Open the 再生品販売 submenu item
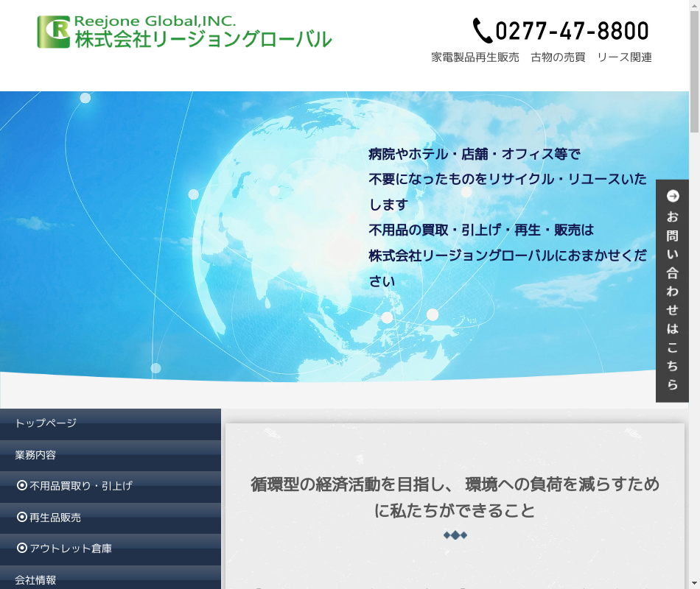This screenshot has width=700, height=589. [55, 518]
